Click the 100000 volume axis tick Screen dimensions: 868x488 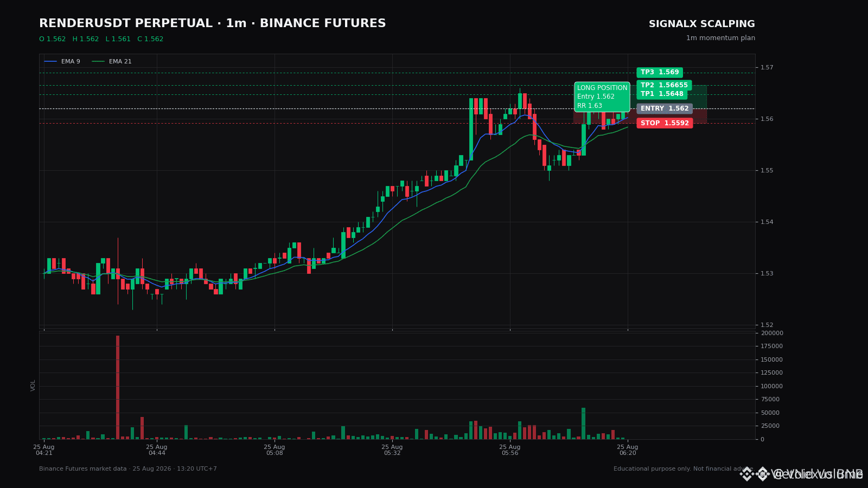(x=771, y=387)
